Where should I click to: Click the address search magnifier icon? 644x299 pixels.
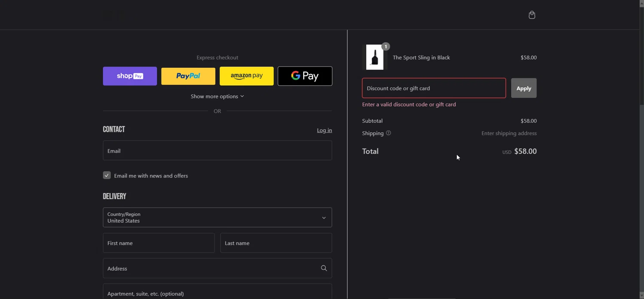pyautogui.click(x=324, y=268)
